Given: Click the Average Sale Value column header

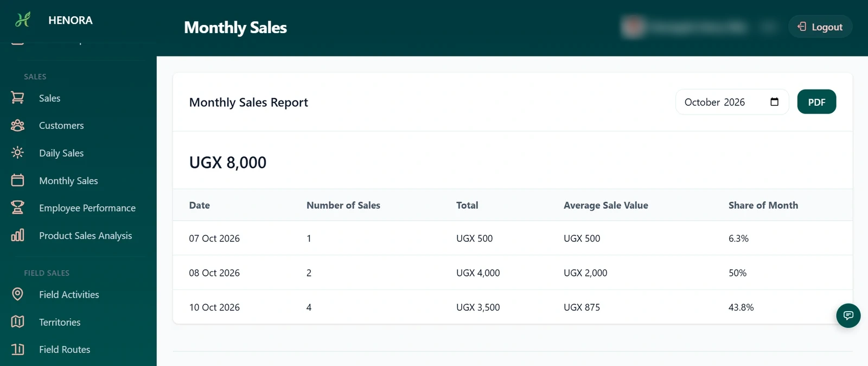Looking at the screenshot, I should pos(606,205).
